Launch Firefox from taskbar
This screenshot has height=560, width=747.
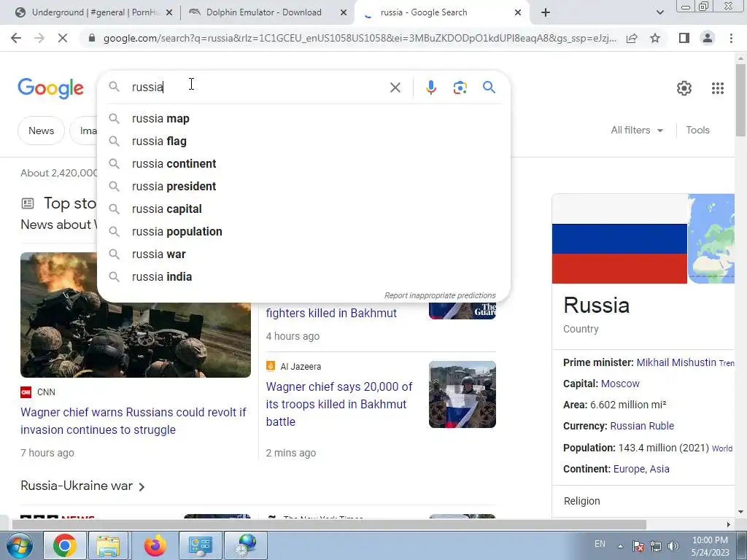[155, 545]
